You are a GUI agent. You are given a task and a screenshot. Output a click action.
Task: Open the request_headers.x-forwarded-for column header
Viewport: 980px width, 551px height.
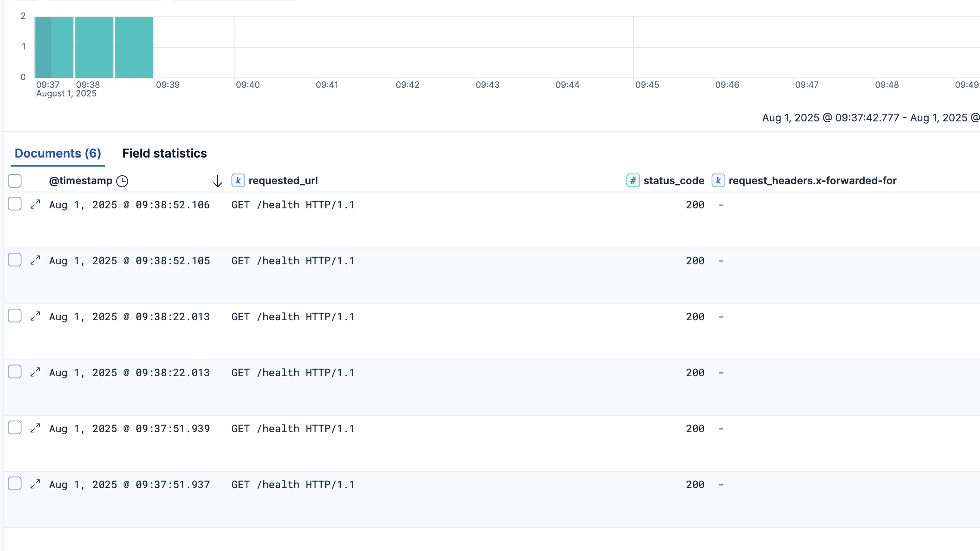(x=812, y=181)
